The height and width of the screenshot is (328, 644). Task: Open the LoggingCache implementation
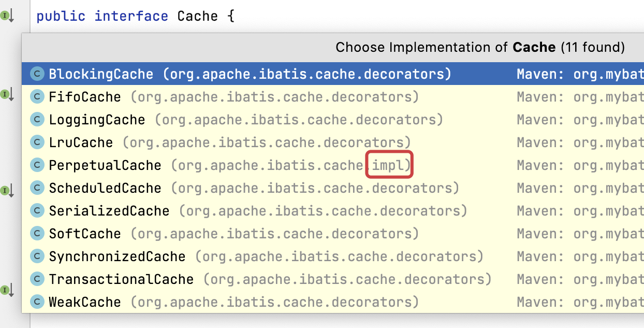click(333, 120)
